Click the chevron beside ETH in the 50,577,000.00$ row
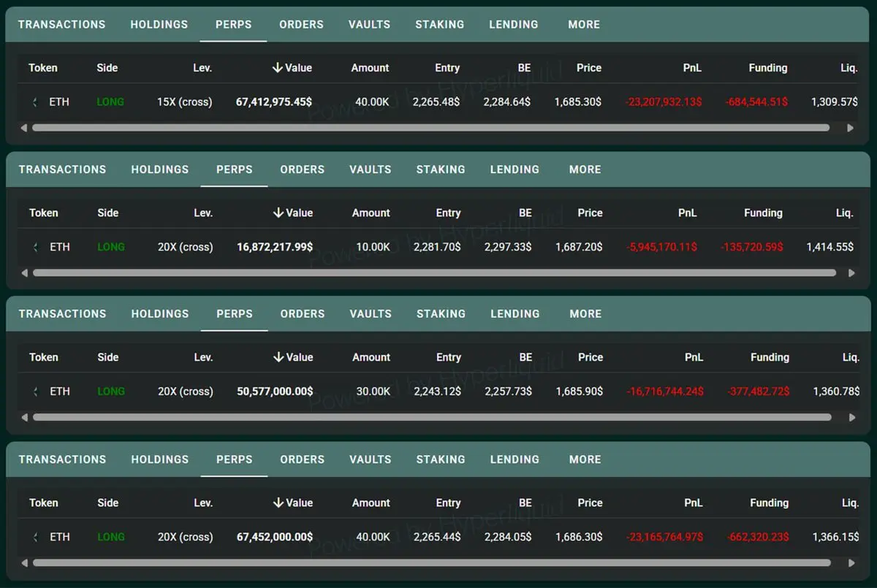This screenshot has height=588, width=877. click(36, 392)
